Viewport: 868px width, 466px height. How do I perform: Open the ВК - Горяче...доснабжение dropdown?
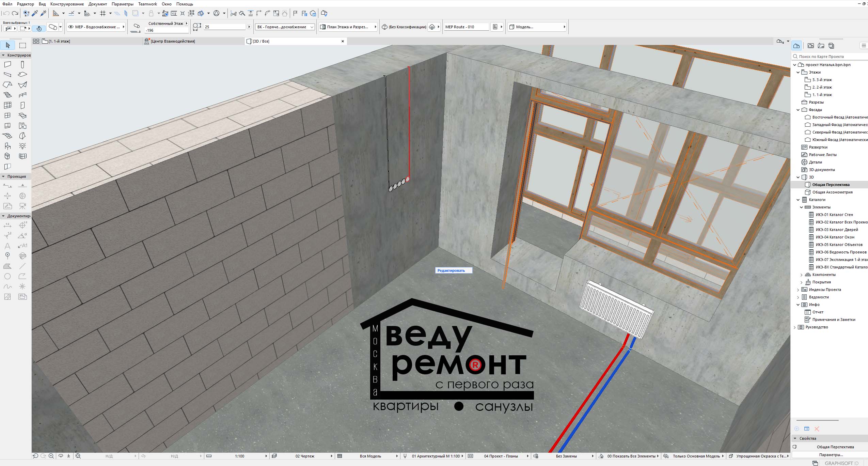(x=285, y=27)
